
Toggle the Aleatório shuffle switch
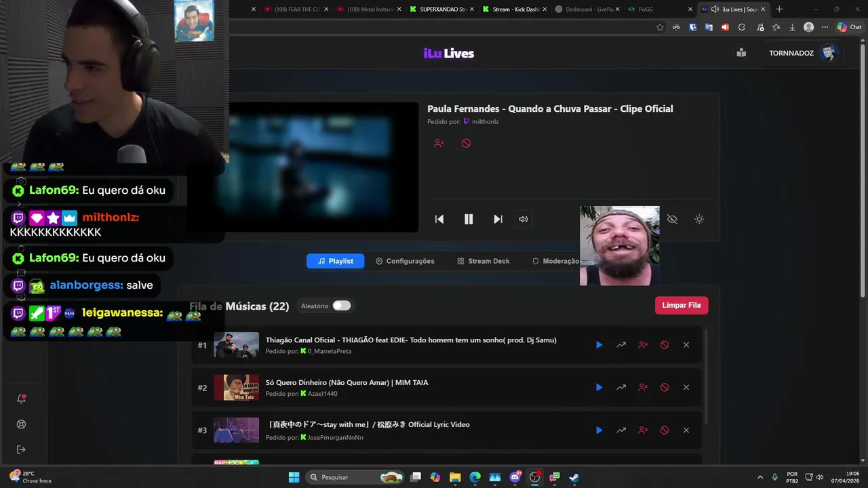pyautogui.click(x=342, y=306)
